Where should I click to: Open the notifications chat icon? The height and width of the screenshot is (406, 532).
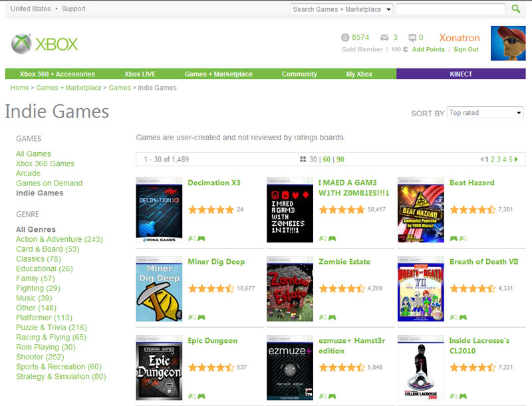[x=412, y=37]
